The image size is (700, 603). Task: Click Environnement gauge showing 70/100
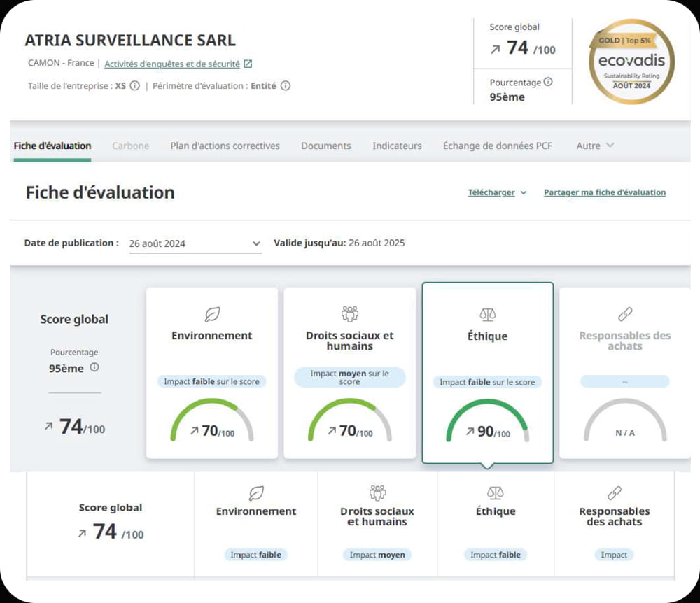[212, 420]
